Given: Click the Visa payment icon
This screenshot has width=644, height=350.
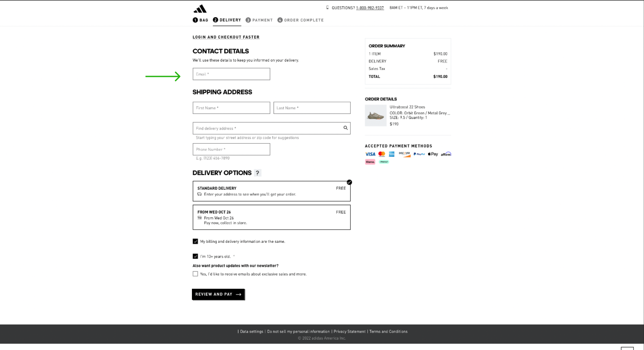Looking at the screenshot, I should [370, 154].
